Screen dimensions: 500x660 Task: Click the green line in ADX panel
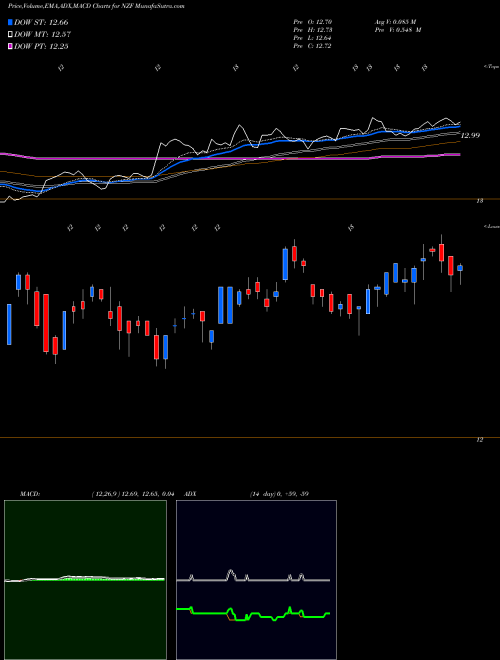[253, 615]
